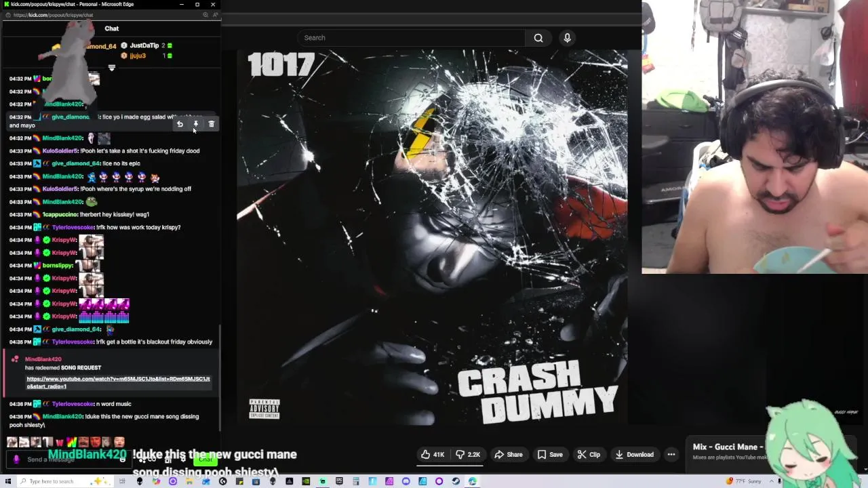The width and height of the screenshot is (868, 488).
Task: Open Microsoft Edge on taskbar
Action: [x=472, y=481]
